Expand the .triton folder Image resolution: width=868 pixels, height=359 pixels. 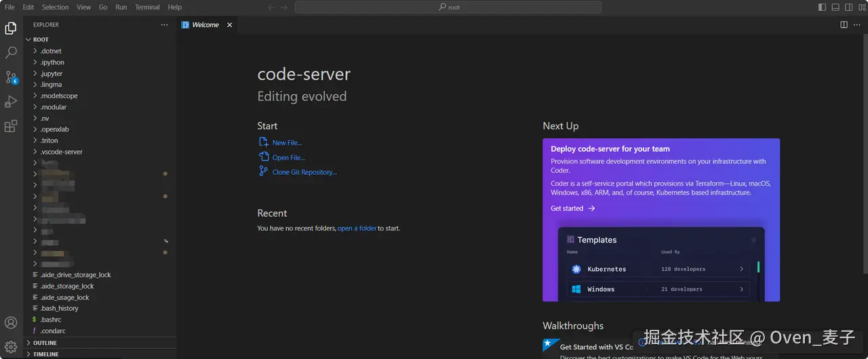[x=100, y=140]
